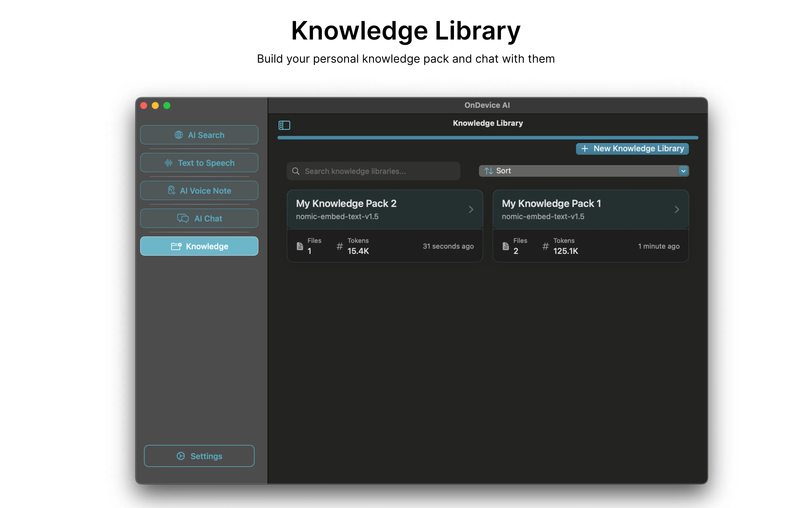Create a New Knowledge Library
Screen dimensions: 812x508
(x=632, y=148)
